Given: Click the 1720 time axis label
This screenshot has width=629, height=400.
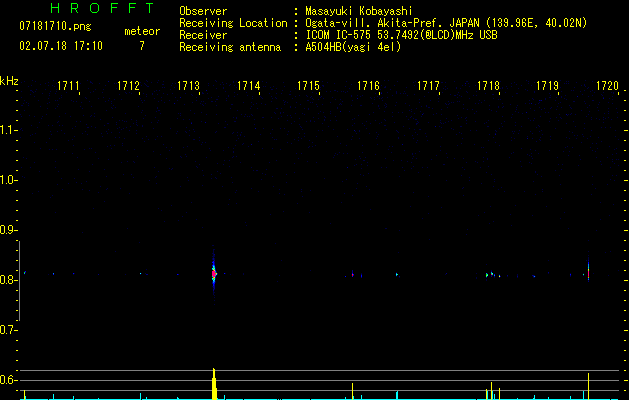Looking at the screenshot, I should tap(607, 85).
